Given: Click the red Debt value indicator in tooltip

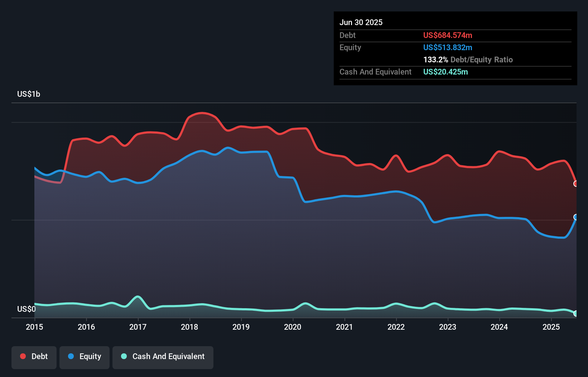Looking at the screenshot, I should [448, 35].
